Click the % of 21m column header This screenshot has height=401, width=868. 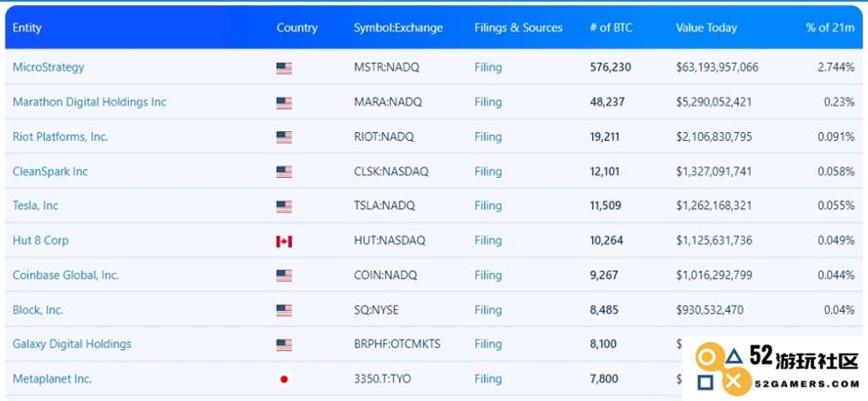tap(830, 27)
